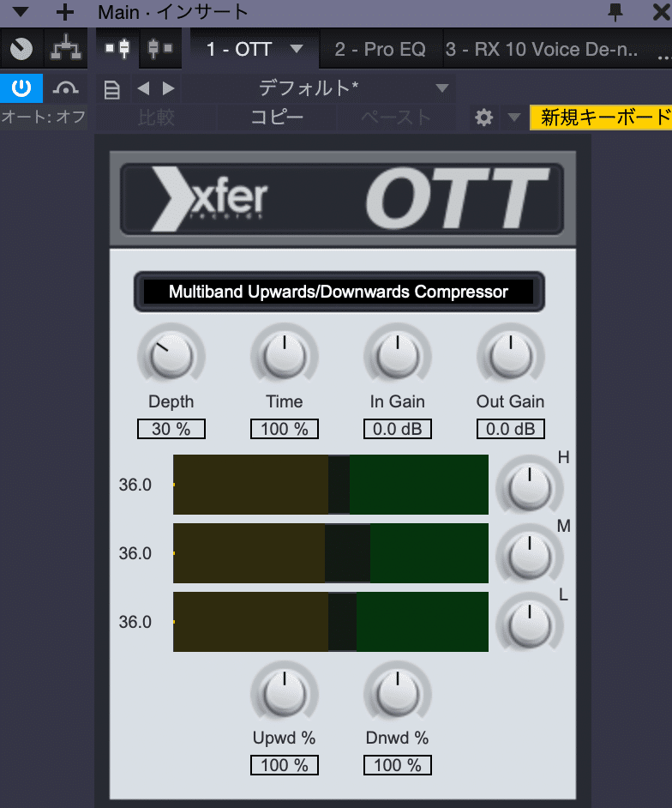Image resolution: width=672 pixels, height=808 pixels.
Task: Click the H band gain knob
Action: (x=530, y=486)
